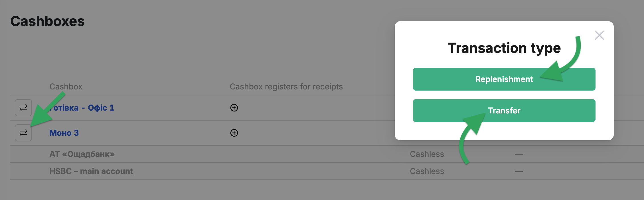Add cashbox register for Моно 3
Image resolution: width=644 pixels, height=200 pixels.
(x=234, y=133)
